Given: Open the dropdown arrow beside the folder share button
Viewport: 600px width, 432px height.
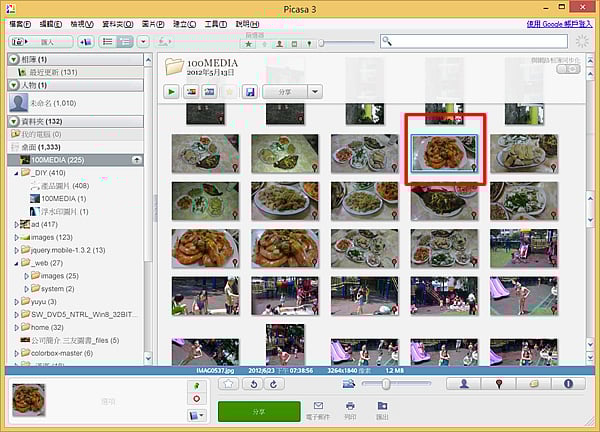Looking at the screenshot, I should pyautogui.click(x=314, y=91).
